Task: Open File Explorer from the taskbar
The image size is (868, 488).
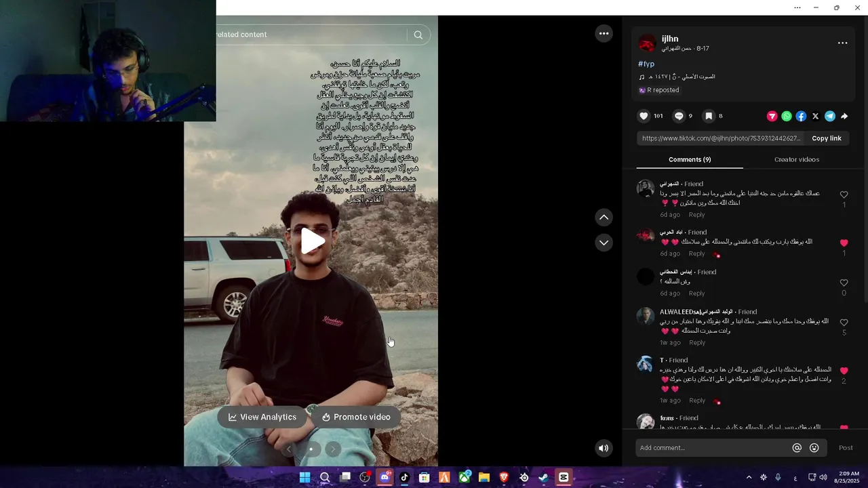Action: [x=484, y=477]
